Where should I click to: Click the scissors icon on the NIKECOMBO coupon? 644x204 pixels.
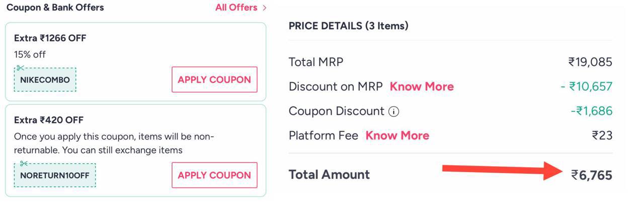(21, 68)
